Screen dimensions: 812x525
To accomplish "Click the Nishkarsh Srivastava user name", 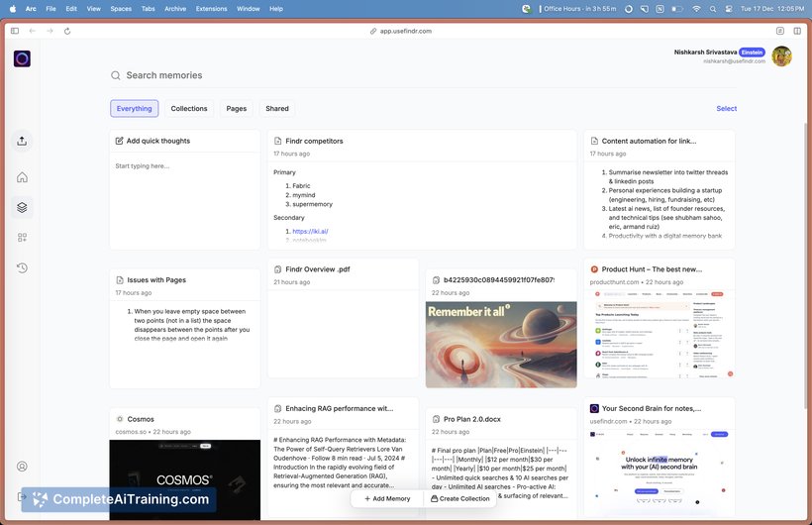I will pyautogui.click(x=705, y=52).
